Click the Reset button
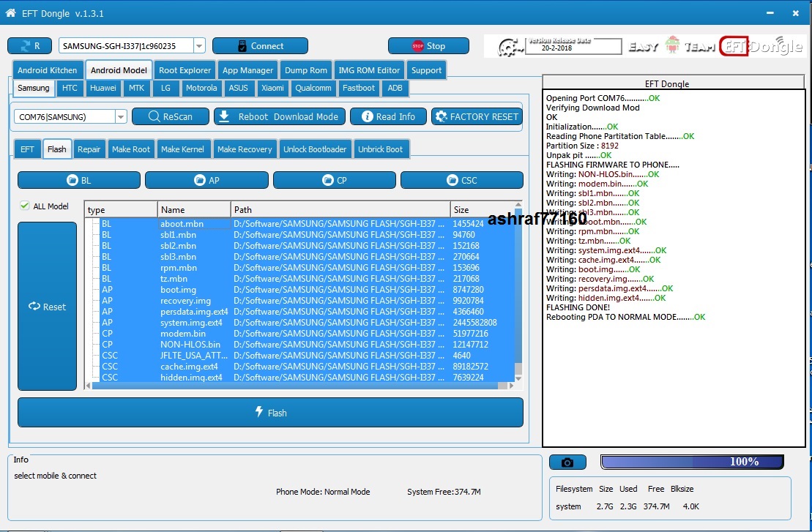The width and height of the screenshot is (812, 532). coord(47,307)
